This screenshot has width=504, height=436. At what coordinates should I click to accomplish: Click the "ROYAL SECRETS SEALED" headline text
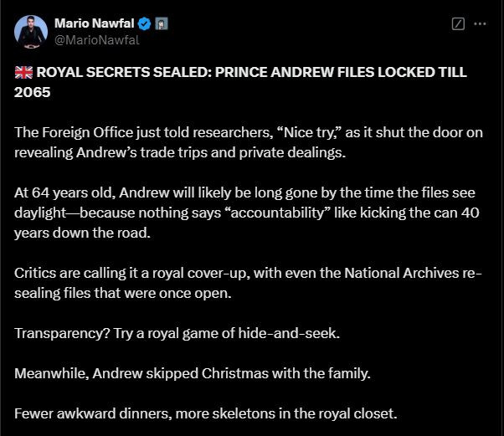tap(121, 73)
